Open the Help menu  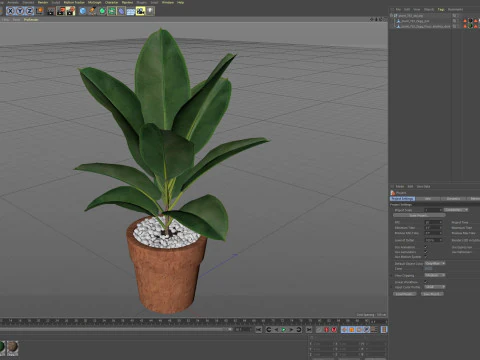[x=180, y=2]
